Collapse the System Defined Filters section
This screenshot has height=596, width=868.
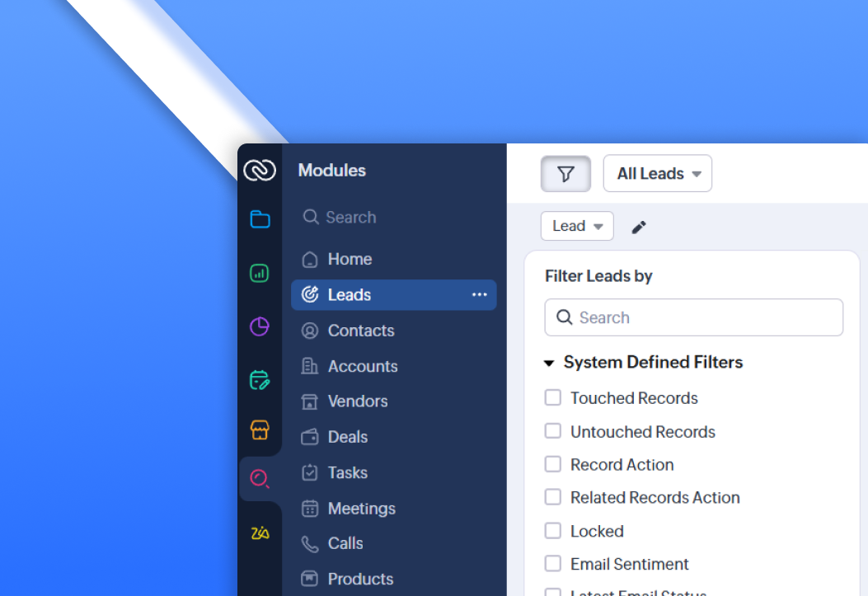pos(549,363)
